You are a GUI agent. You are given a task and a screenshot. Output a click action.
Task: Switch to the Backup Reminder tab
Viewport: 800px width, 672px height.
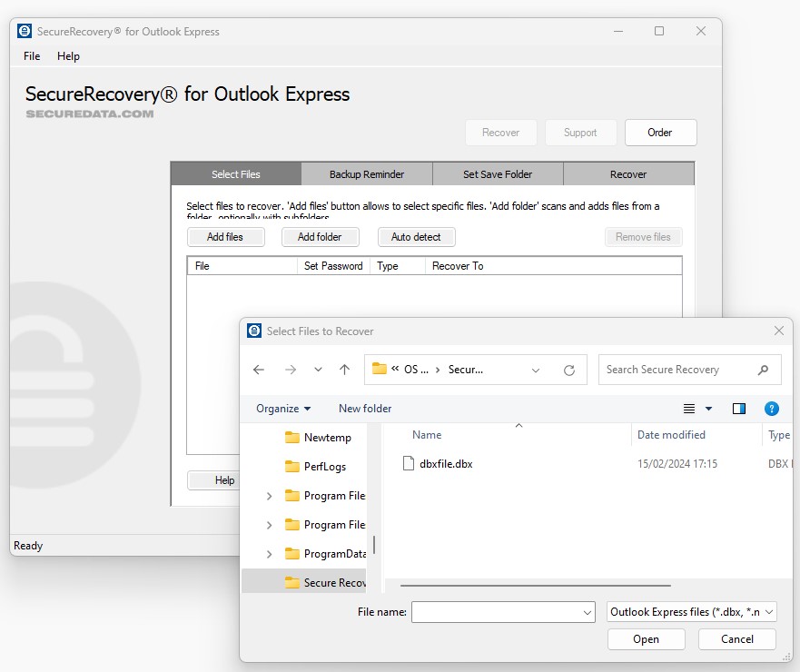[x=367, y=174]
